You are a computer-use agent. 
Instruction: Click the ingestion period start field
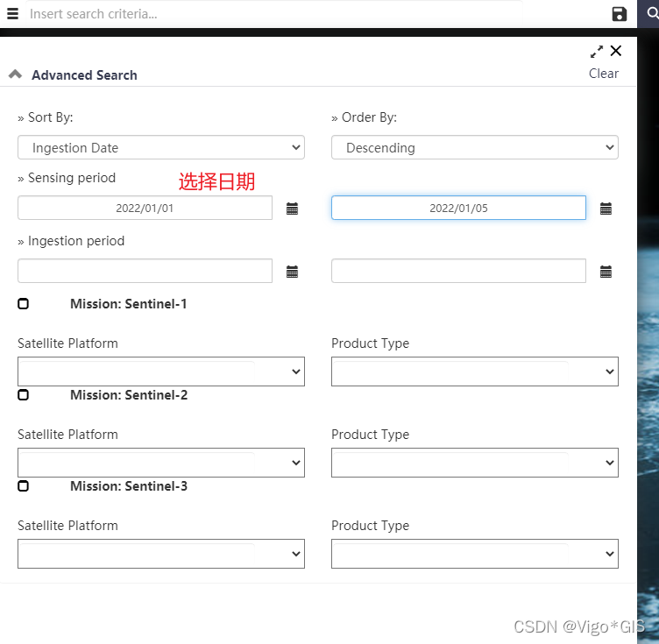[145, 271]
